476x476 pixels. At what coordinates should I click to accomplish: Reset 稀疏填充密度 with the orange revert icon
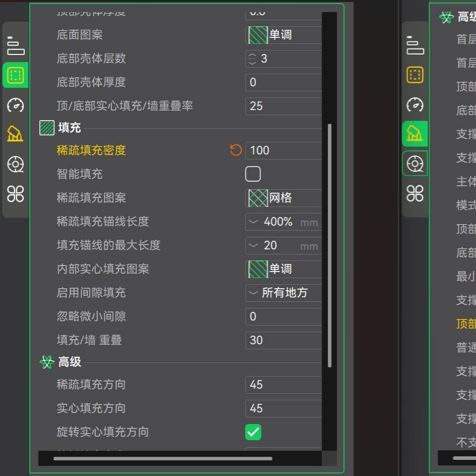click(236, 150)
